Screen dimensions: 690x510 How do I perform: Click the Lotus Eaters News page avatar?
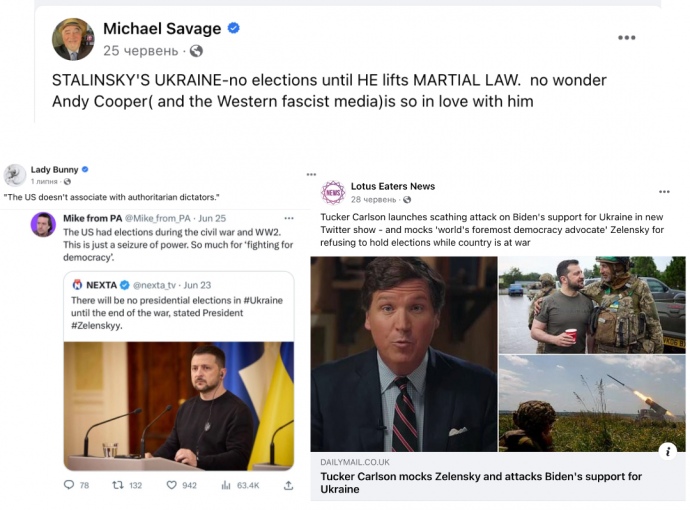pyautogui.click(x=333, y=192)
